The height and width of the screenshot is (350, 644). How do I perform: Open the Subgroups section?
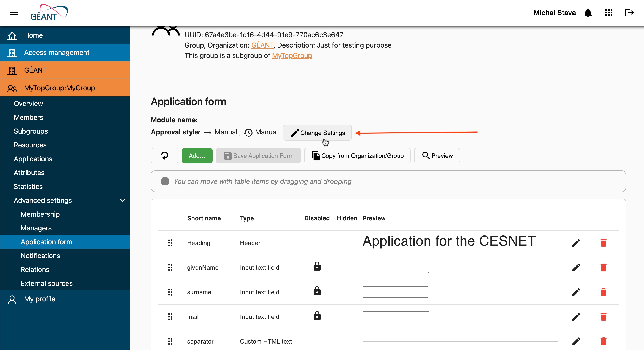(x=65, y=131)
